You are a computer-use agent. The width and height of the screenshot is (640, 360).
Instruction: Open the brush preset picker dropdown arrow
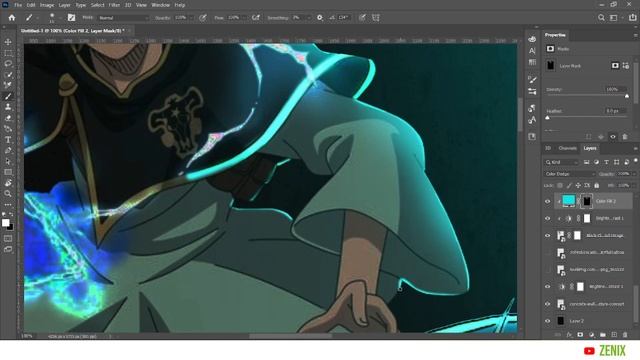pos(60,18)
